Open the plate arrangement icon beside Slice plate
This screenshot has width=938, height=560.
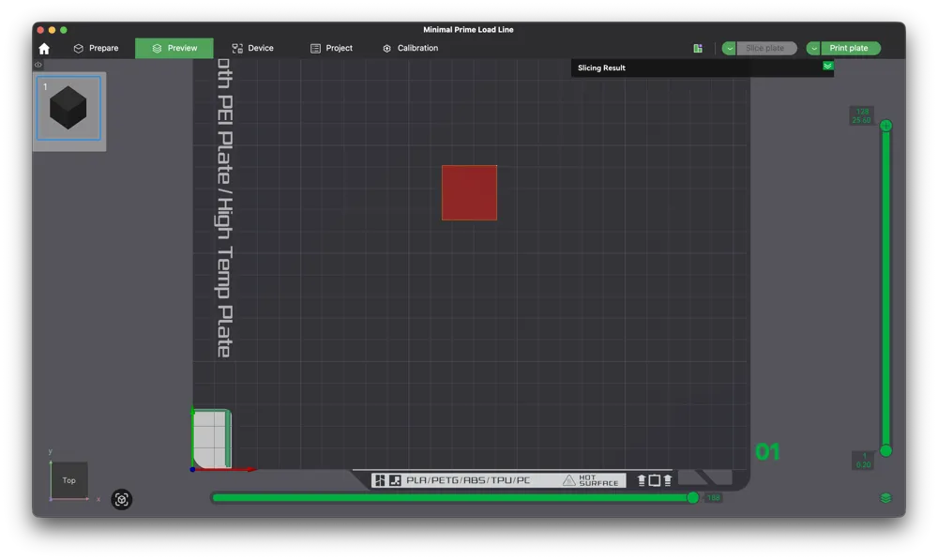[697, 48]
